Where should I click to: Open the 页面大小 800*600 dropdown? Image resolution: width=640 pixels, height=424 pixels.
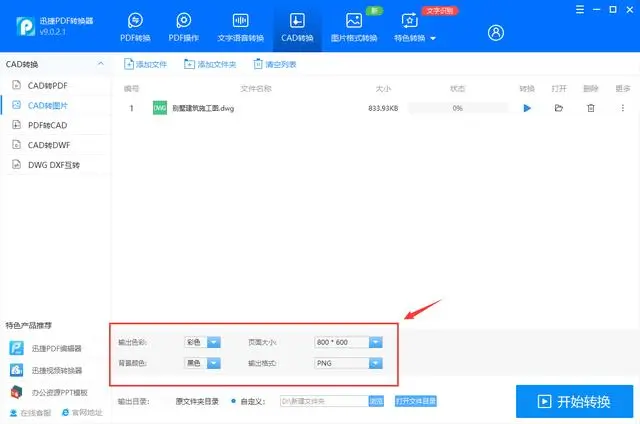click(x=375, y=342)
